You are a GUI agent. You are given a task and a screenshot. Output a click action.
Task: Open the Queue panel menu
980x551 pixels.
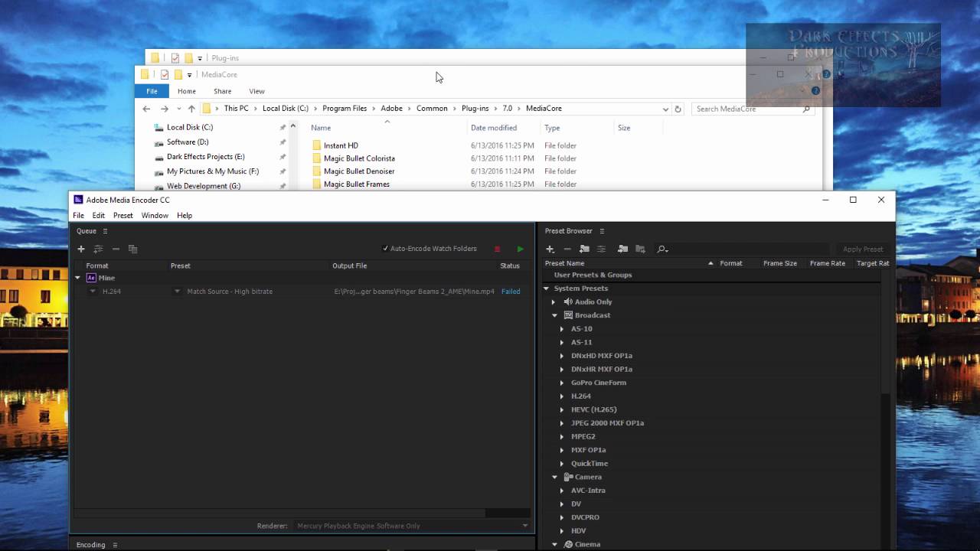click(105, 231)
